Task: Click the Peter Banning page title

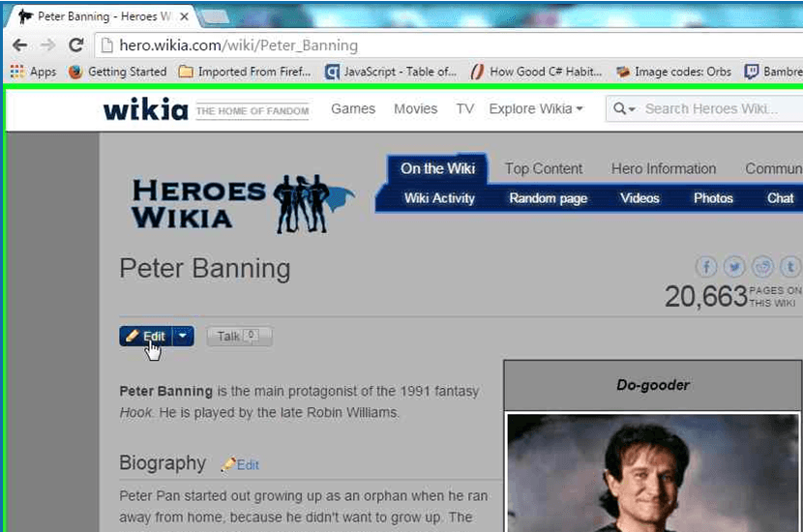Action: coord(205,269)
